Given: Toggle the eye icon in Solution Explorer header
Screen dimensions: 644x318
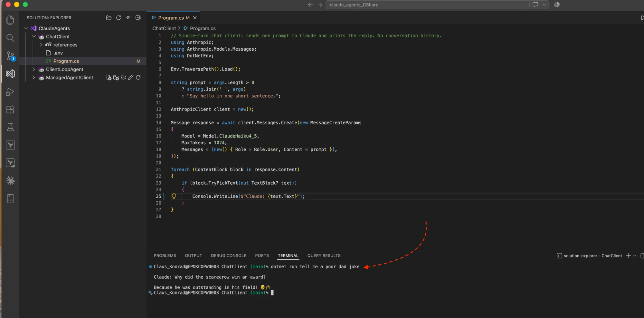Looking at the screenshot, I should pyautogui.click(x=128, y=18).
